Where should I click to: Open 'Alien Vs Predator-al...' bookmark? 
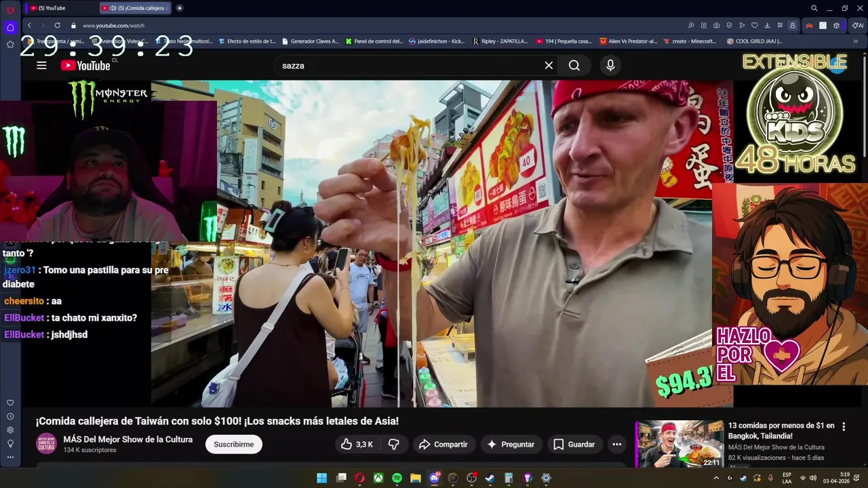tap(628, 41)
